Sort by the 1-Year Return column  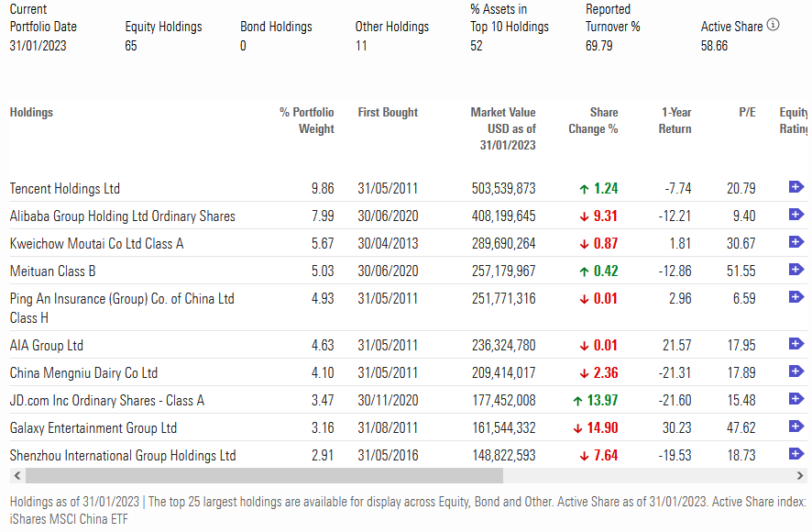(x=675, y=120)
